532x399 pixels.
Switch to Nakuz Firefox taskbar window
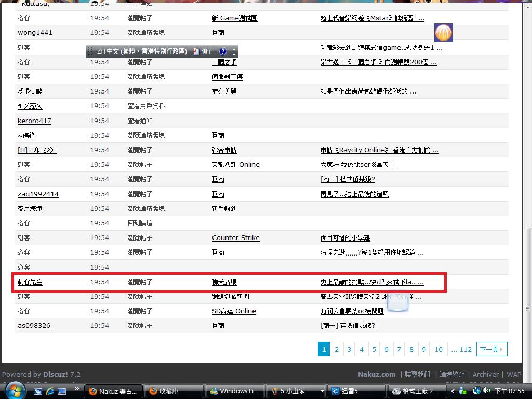pyautogui.click(x=113, y=391)
